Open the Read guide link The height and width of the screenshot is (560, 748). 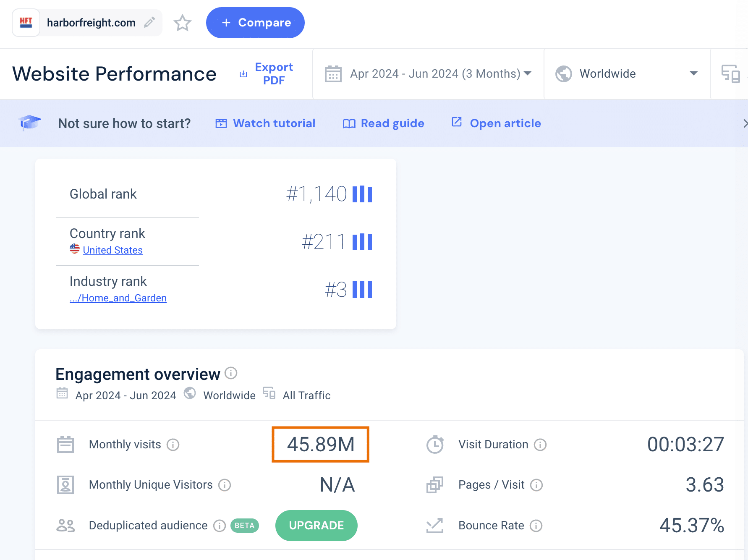coord(384,123)
